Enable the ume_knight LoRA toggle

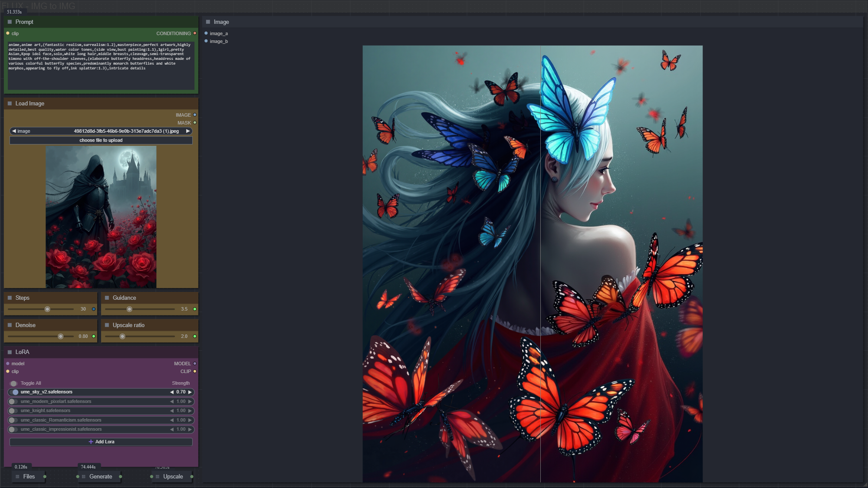13,410
